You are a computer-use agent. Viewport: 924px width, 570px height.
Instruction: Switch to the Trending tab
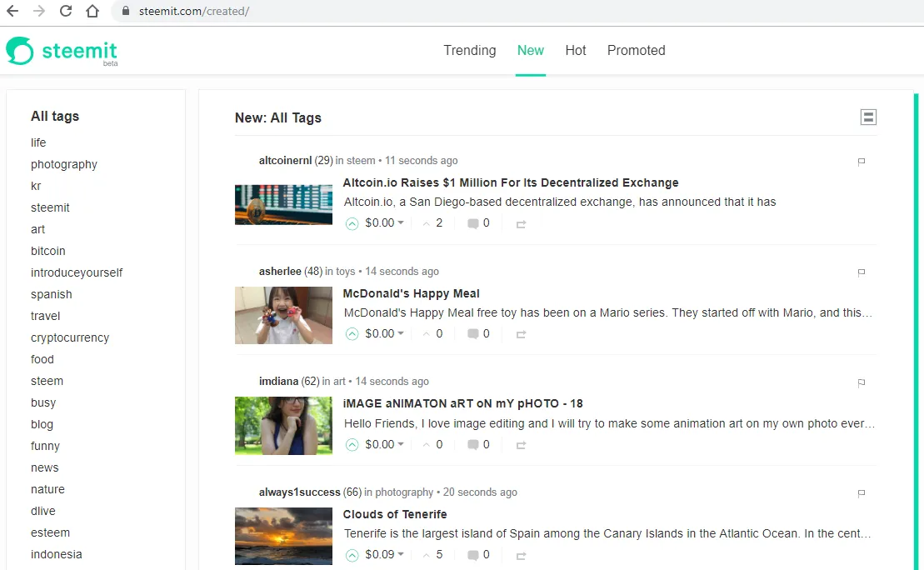click(x=470, y=51)
